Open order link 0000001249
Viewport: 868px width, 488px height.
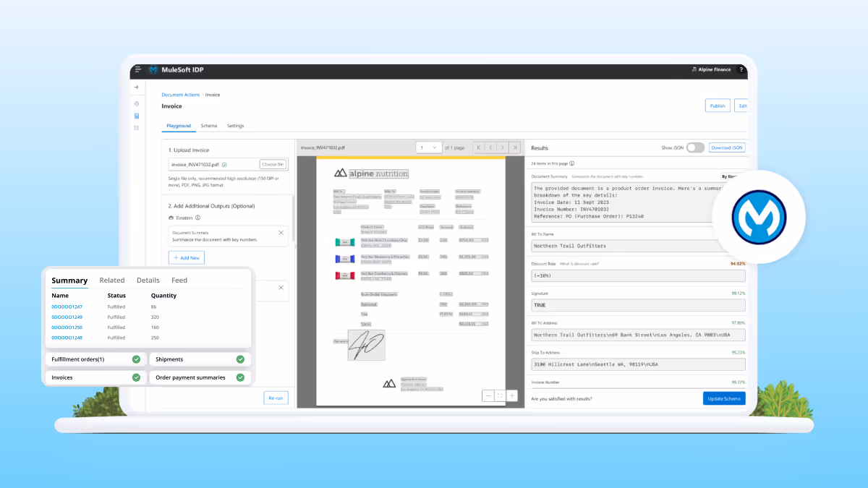pos(67,317)
